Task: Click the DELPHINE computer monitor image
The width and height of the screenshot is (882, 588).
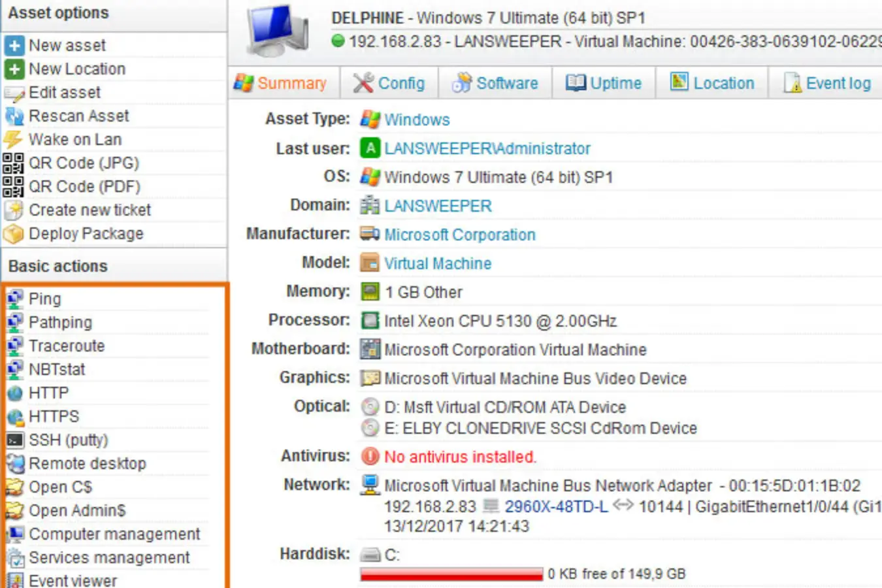Action: pos(277,31)
